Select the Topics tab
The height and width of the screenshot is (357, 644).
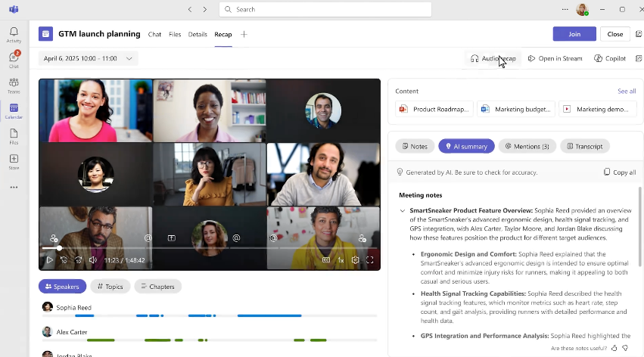pyautogui.click(x=110, y=287)
